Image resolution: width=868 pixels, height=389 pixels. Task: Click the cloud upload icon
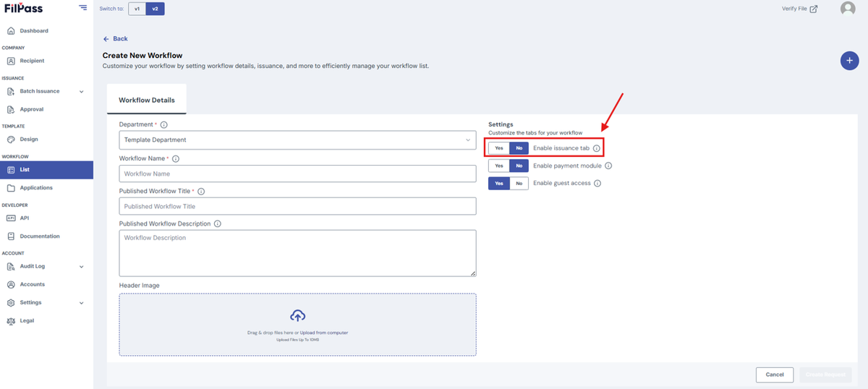(297, 316)
